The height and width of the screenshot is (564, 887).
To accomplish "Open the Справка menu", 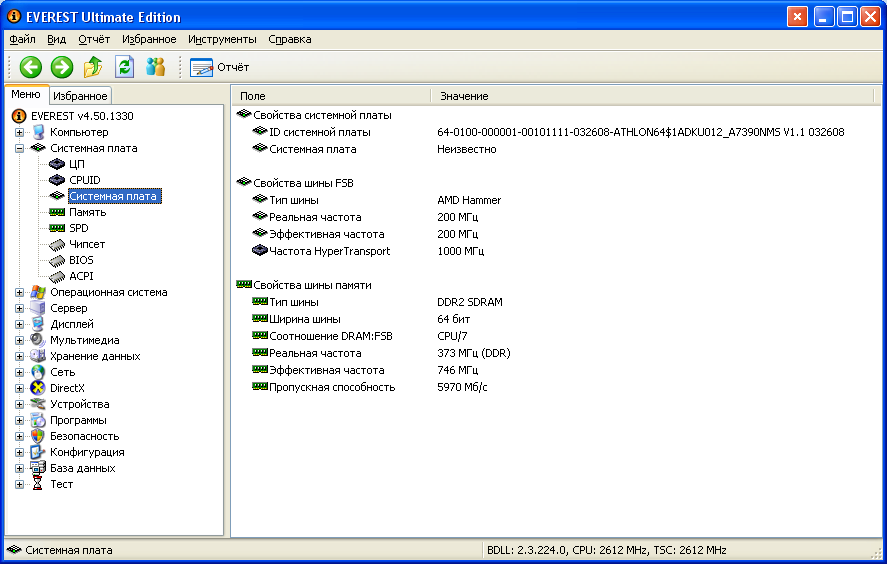I will (x=290, y=39).
